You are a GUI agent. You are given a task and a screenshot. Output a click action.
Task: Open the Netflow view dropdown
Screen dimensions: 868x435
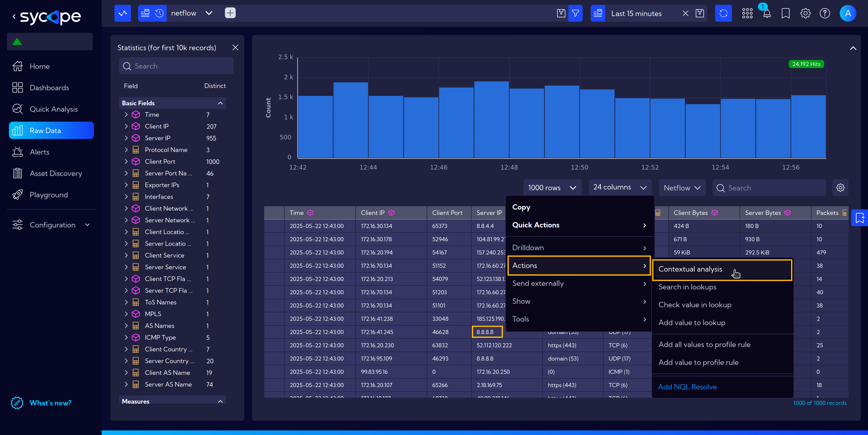click(x=682, y=187)
